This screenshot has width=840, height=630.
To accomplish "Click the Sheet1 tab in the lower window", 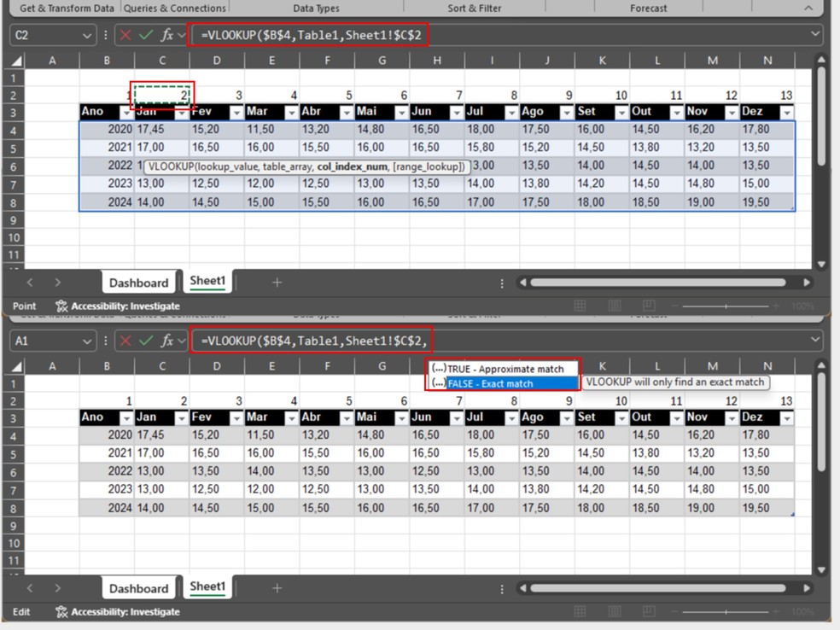I will pyautogui.click(x=207, y=586).
